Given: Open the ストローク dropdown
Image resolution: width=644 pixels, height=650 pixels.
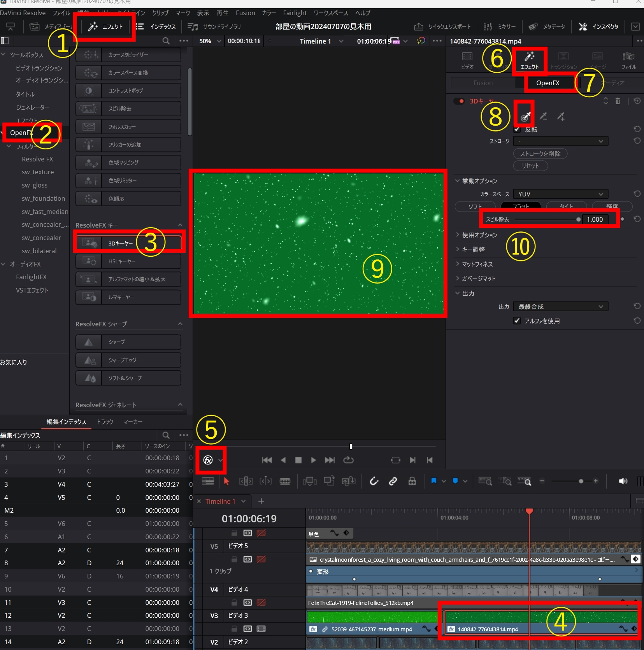Looking at the screenshot, I should pyautogui.click(x=561, y=141).
